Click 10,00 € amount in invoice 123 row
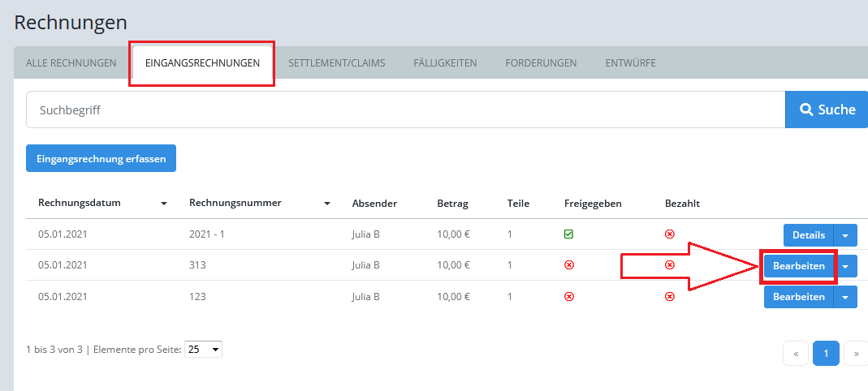This screenshot has height=391, width=868. [x=453, y=296]
